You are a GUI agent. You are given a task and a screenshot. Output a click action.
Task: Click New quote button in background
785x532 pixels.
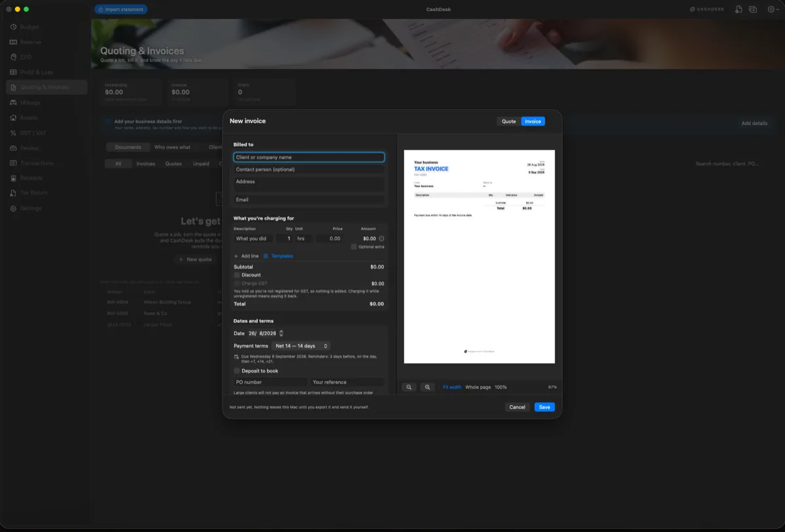[196, 259]
